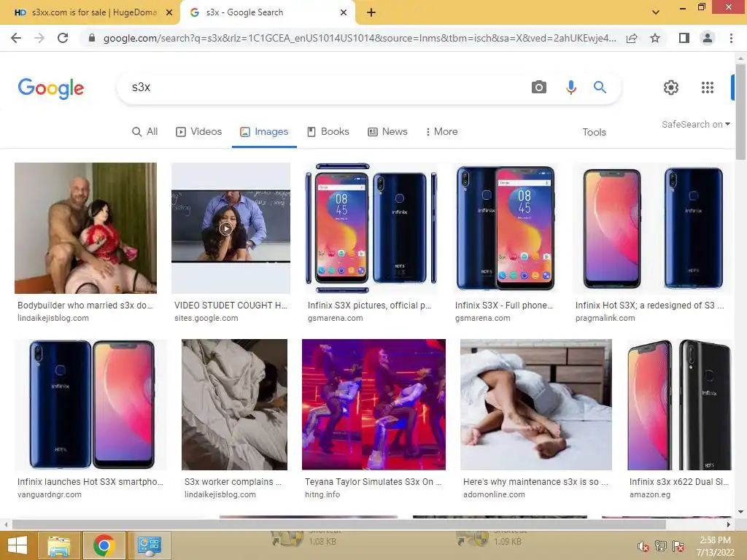Click the muted volume tray icon
The image size is (747, 560).
coord(643,547)
